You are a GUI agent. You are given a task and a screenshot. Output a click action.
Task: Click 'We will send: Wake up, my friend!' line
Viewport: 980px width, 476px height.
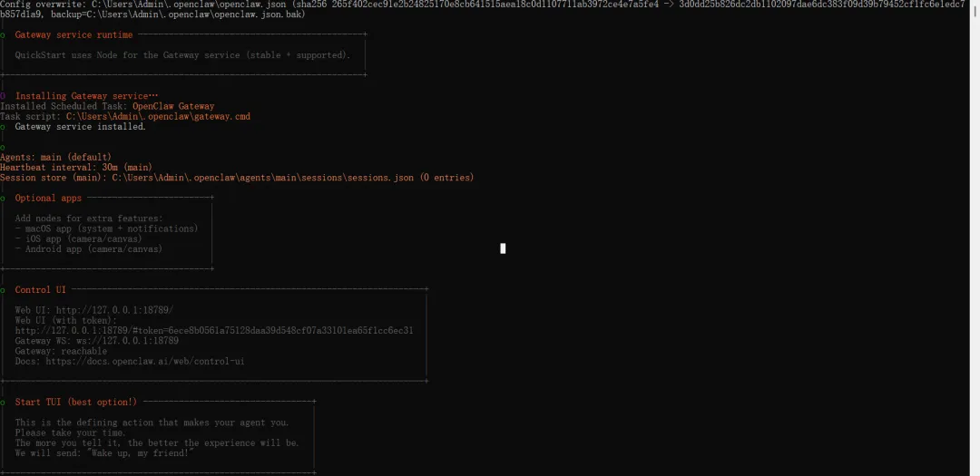[104, 453]
